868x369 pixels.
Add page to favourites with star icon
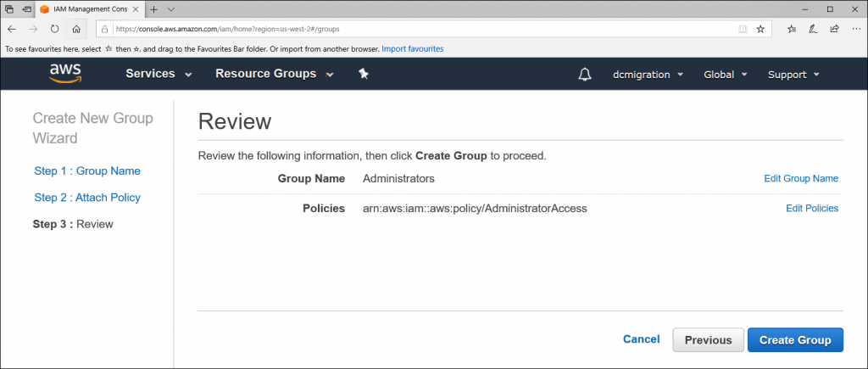760,28
